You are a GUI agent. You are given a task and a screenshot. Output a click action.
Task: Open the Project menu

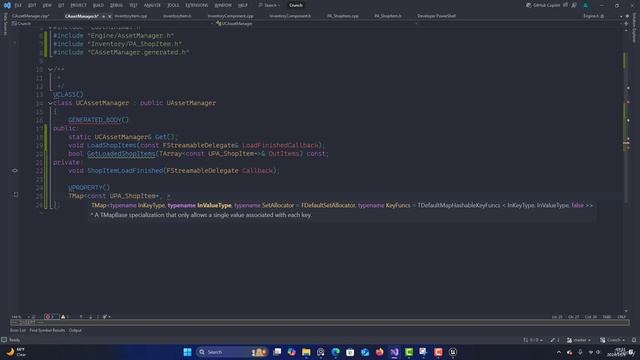click(x=78, y=5)
